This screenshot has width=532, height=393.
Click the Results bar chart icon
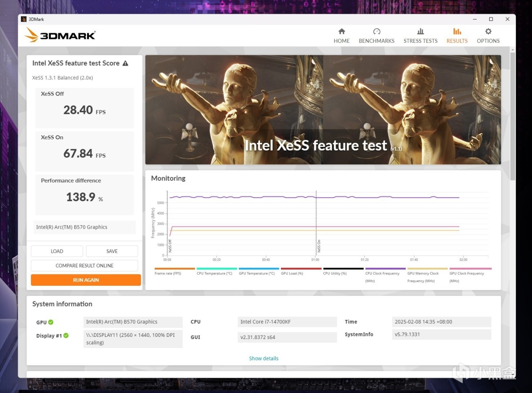click(457, 32)
